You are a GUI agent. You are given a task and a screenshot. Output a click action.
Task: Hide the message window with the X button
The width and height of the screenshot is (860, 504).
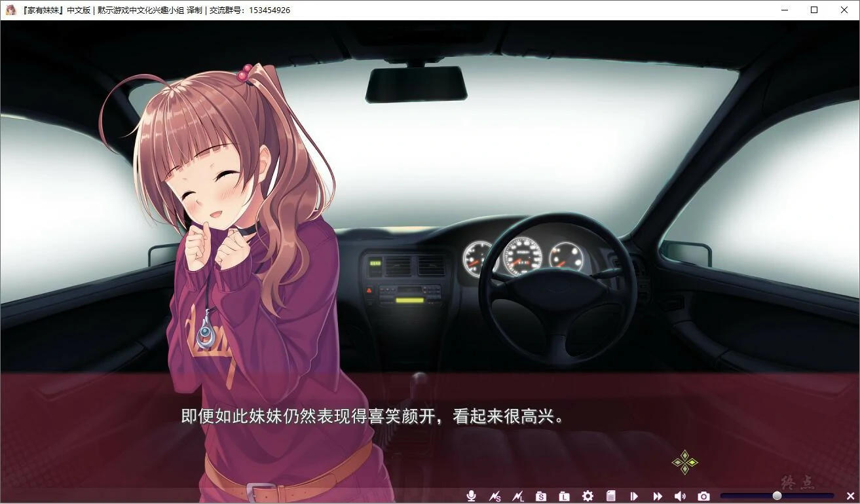(851, 496)
